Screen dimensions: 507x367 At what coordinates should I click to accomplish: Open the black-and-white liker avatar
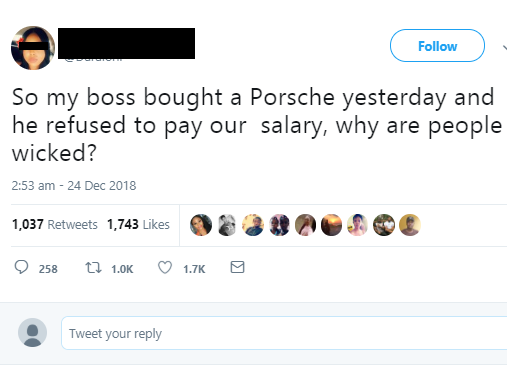point(227,225)
